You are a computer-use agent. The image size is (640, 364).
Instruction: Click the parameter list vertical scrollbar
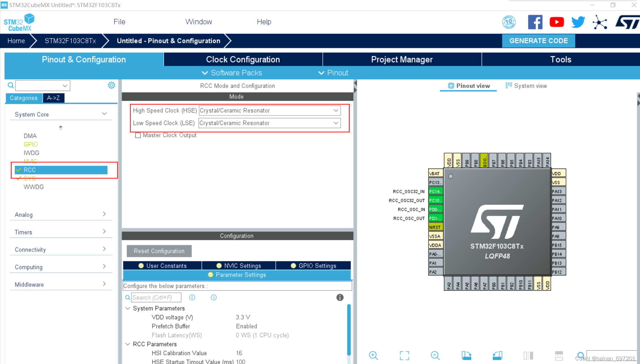(x=349, y=330)
